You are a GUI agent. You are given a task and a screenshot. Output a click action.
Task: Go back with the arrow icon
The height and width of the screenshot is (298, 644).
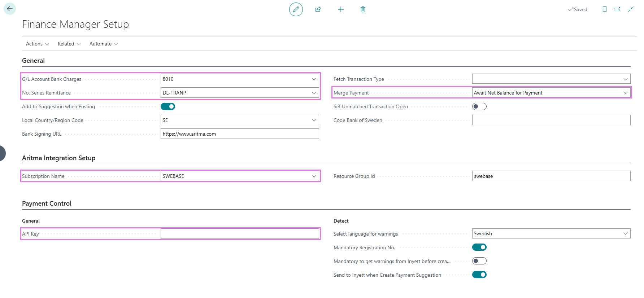pyautogui.click(x=10, y=9)
